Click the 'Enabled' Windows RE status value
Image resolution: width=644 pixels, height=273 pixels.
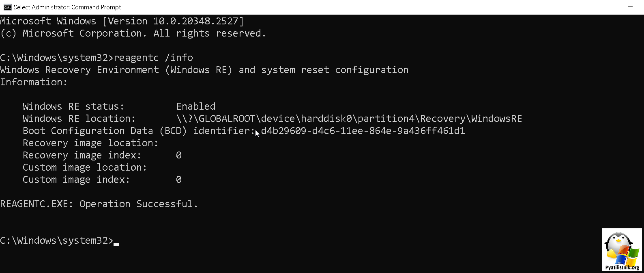(196, 106)
